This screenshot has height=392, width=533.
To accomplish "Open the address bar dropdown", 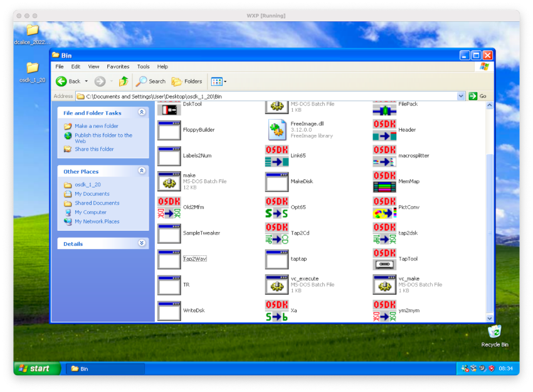I will coord(461,96).
